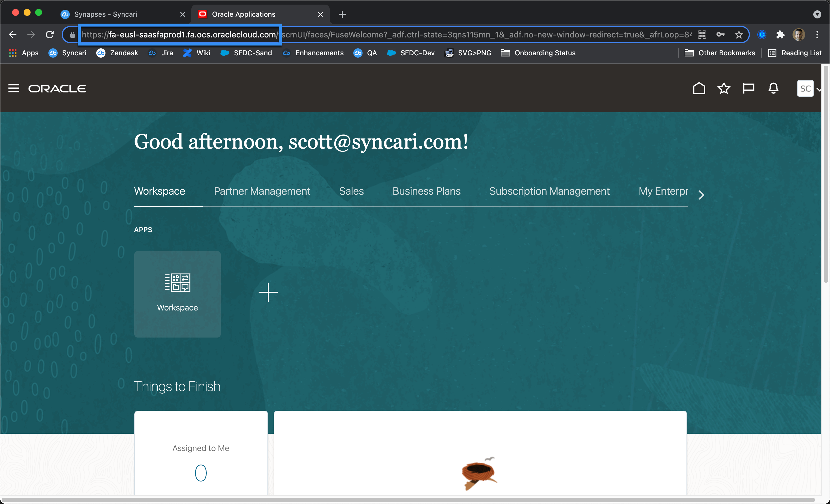This screenshot has width=830, height=504.
Task: Focus the browser address bar URL
Action: 386,35
